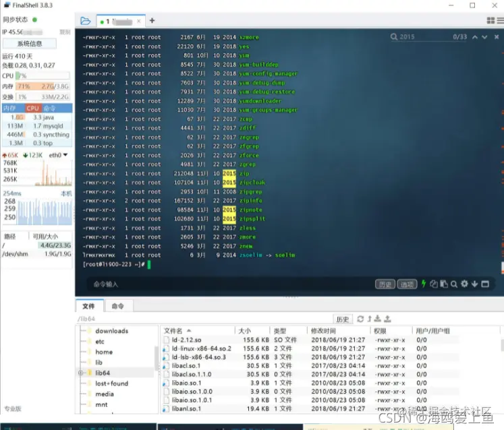Open the eth0 network interface dropdown
The height and width of the screenshot is (430, 504).
58,155
